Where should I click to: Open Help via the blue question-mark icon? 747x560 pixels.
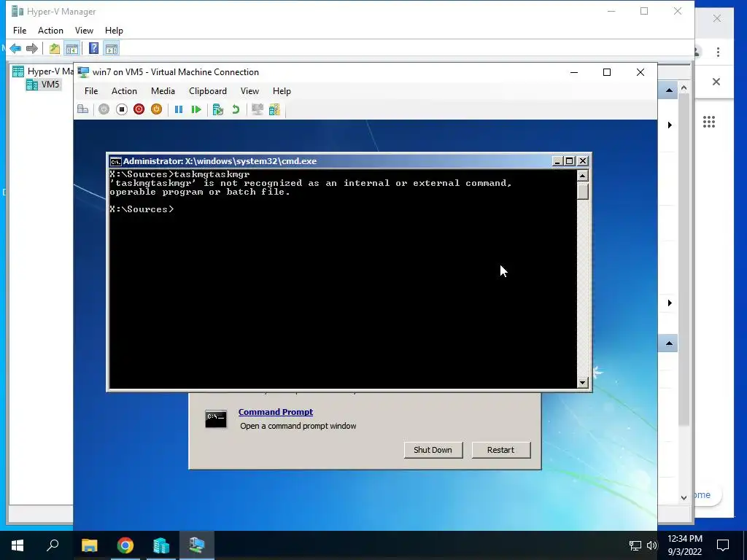[x=94, y=48]
